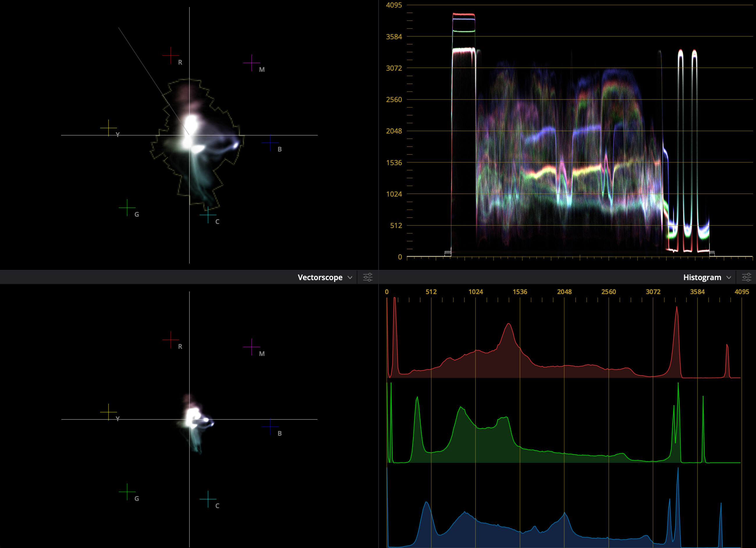
Task: Click the blue B target in upper vectorscope
Action: (270, 143)
